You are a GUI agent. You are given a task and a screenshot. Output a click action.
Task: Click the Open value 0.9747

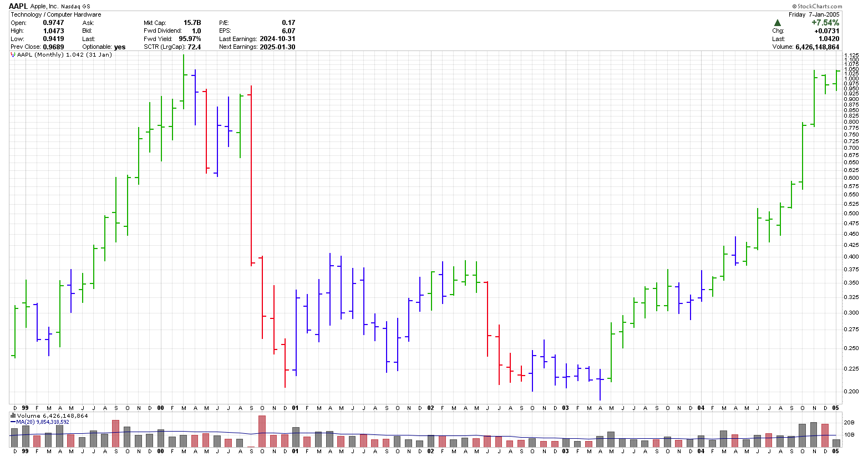53,23
